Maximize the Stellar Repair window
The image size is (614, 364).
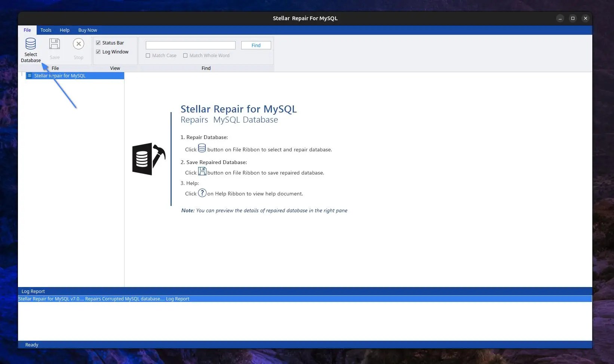pyautogui.click(x=573, y=18)
